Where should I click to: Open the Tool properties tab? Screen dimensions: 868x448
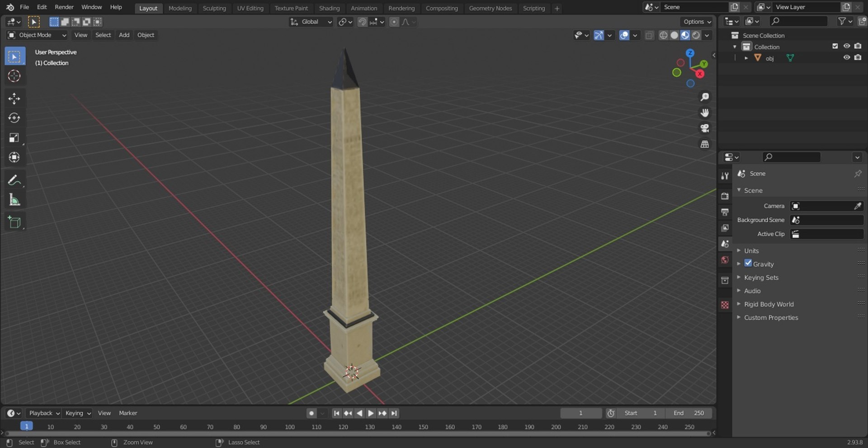coord(725,176)
